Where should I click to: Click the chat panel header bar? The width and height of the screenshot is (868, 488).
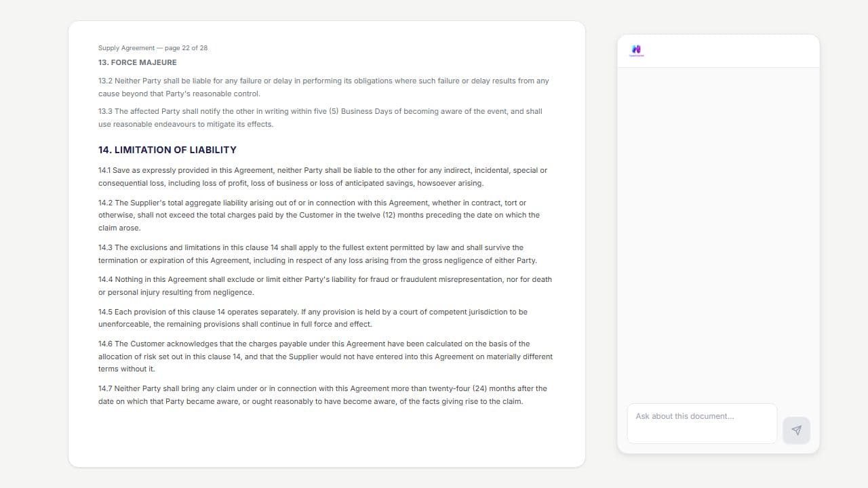(718, 51)
